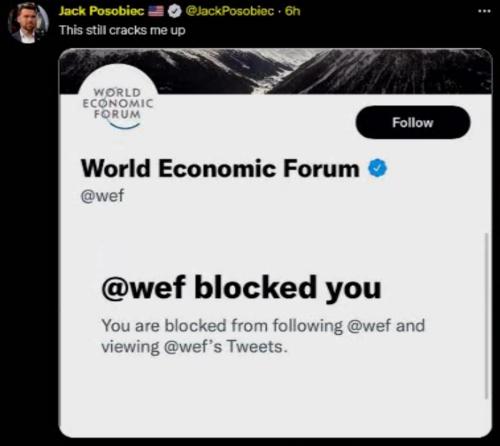Click Jack Posobiec's profile avatar

tap(29, 23)
